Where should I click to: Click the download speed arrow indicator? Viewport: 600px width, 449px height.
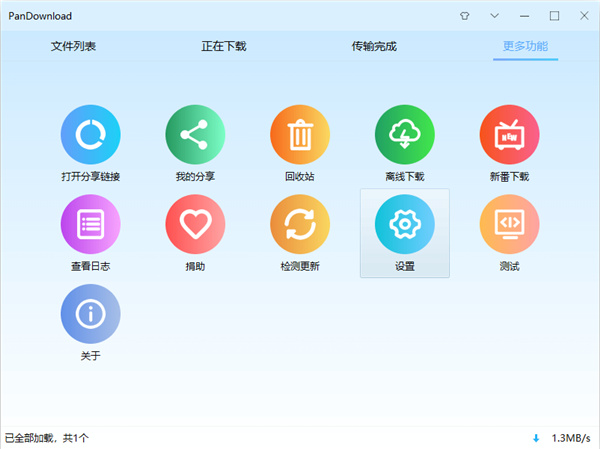pyautogui.click(x=536, y=438)
